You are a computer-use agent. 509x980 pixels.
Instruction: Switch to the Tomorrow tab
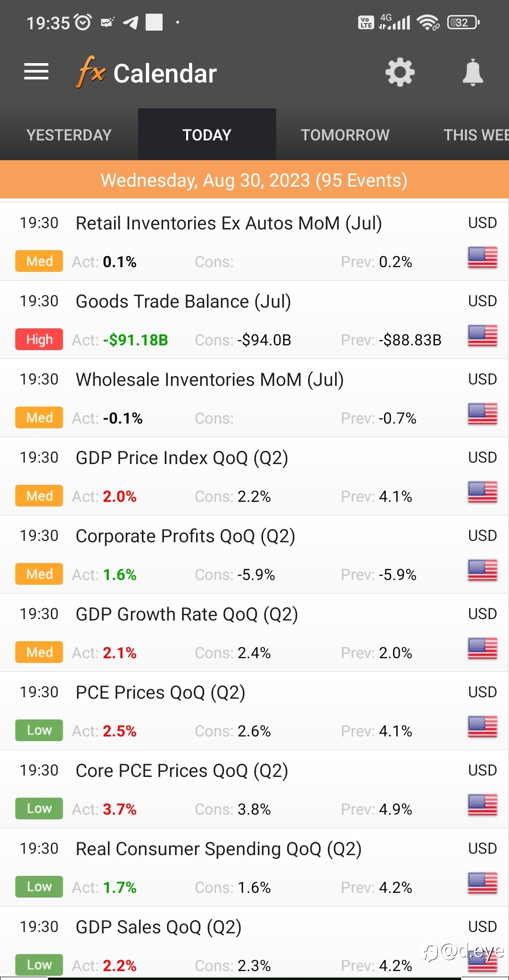click(x=345, y=135)
